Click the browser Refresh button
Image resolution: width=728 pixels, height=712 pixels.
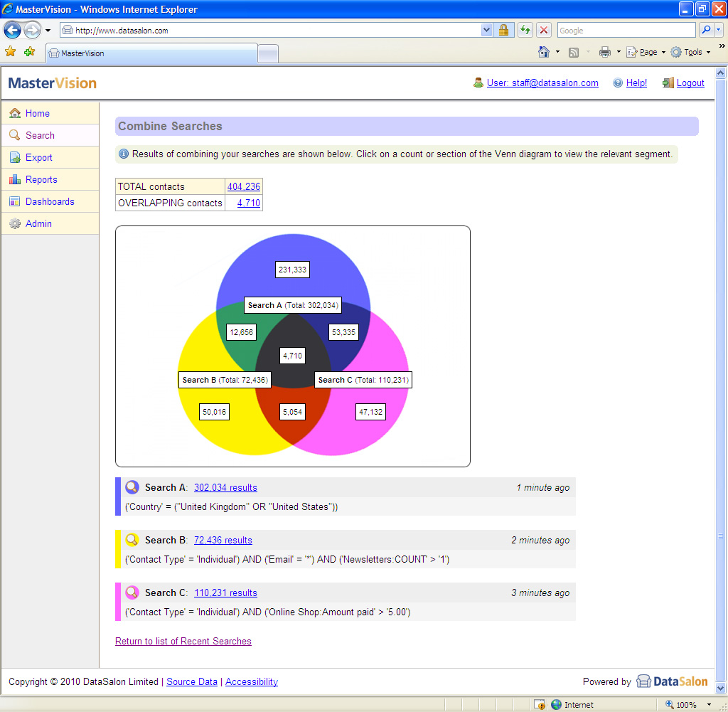tap(525, 30)
